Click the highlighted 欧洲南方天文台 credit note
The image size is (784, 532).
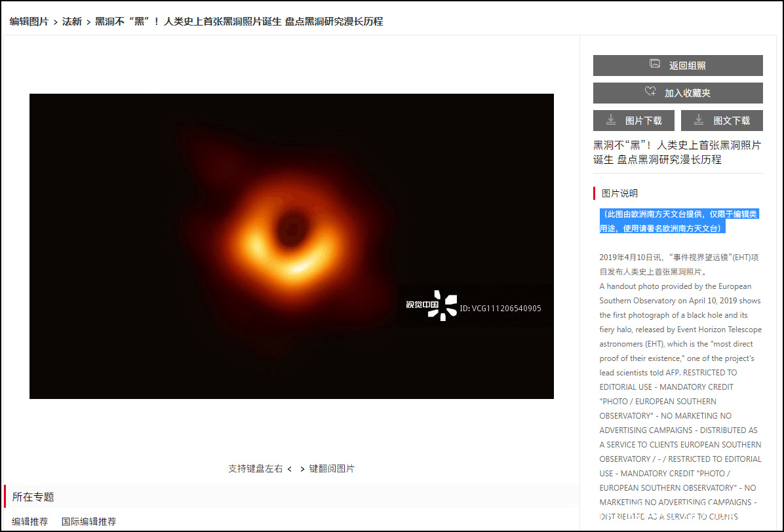(679, 221)
